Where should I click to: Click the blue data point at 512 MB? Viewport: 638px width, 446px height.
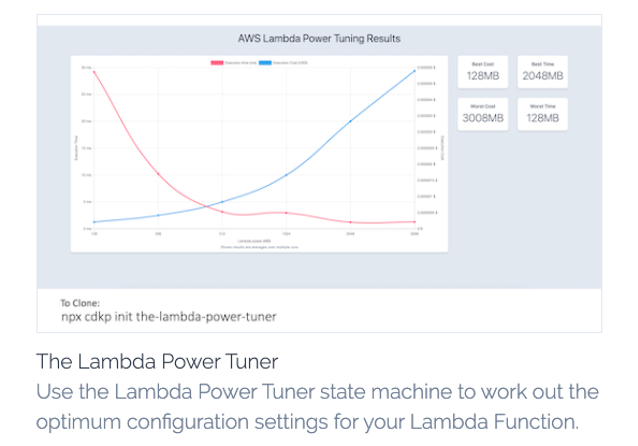tap(222, 202)
